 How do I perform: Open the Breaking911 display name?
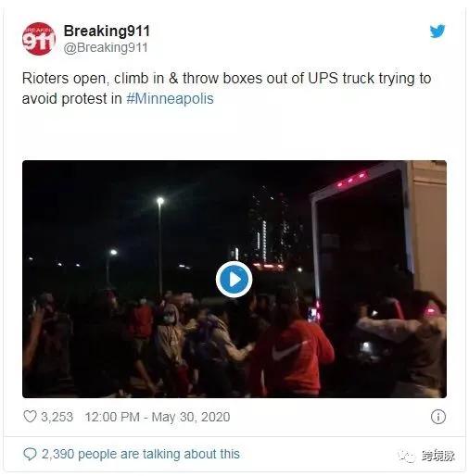coord(107,31)
